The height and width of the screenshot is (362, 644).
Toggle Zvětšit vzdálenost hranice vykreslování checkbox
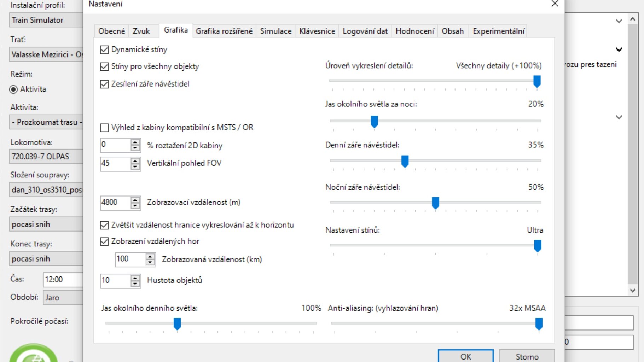[x=104, y=225]
